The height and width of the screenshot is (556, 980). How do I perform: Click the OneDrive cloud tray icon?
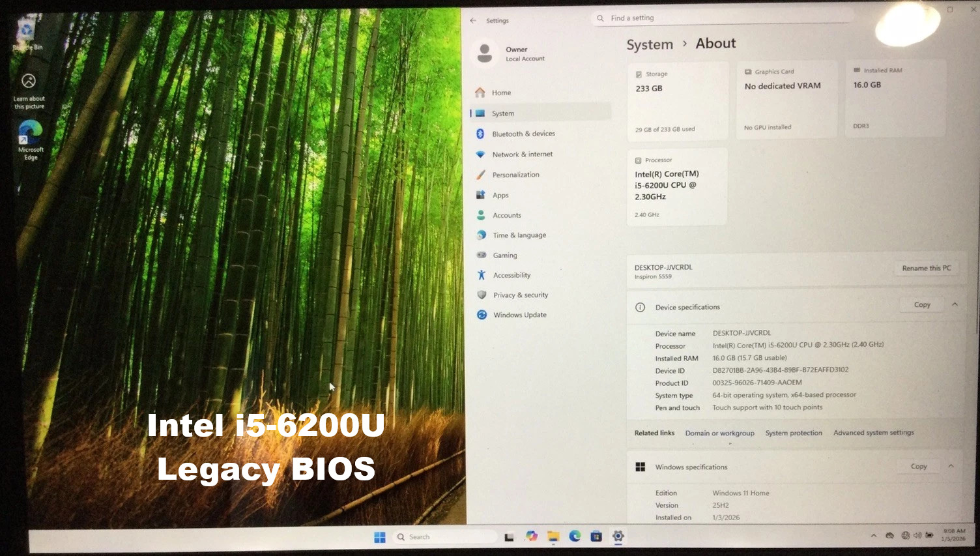(889, 536)
